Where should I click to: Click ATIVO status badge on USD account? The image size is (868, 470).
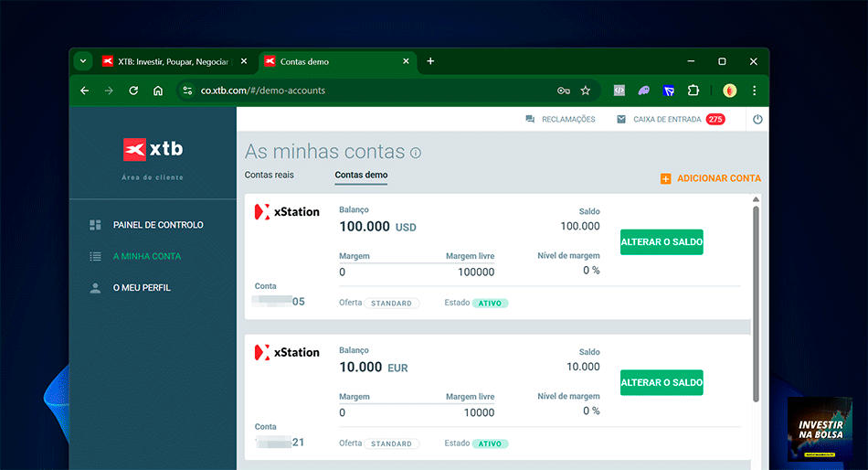(490, 304)
